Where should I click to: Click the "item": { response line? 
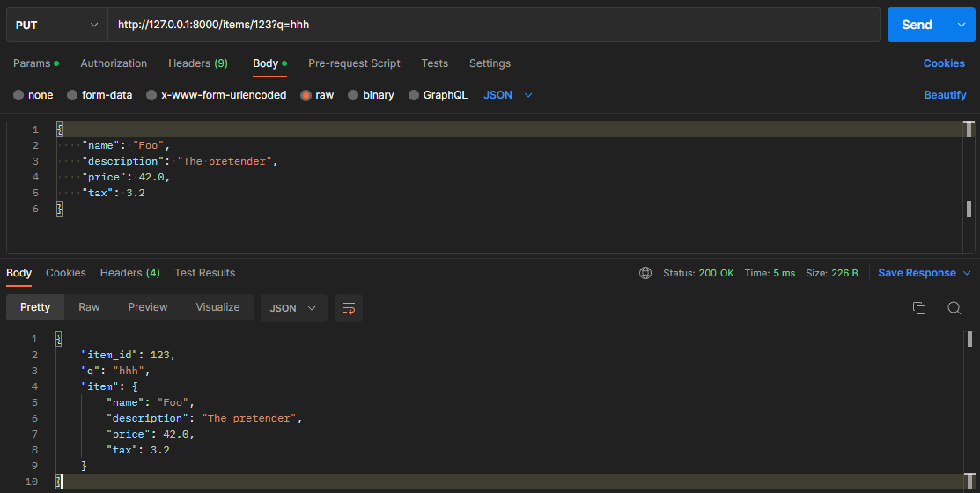[109, 386]
